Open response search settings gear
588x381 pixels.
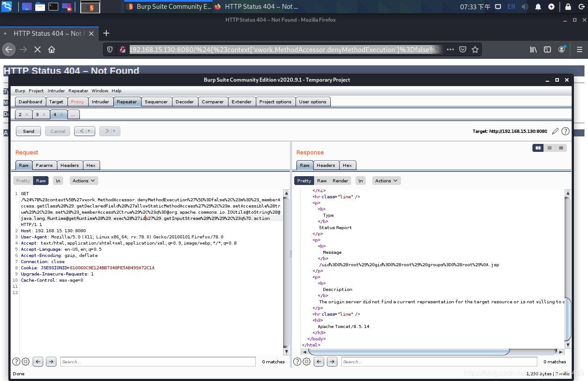[x=307, y=362]
